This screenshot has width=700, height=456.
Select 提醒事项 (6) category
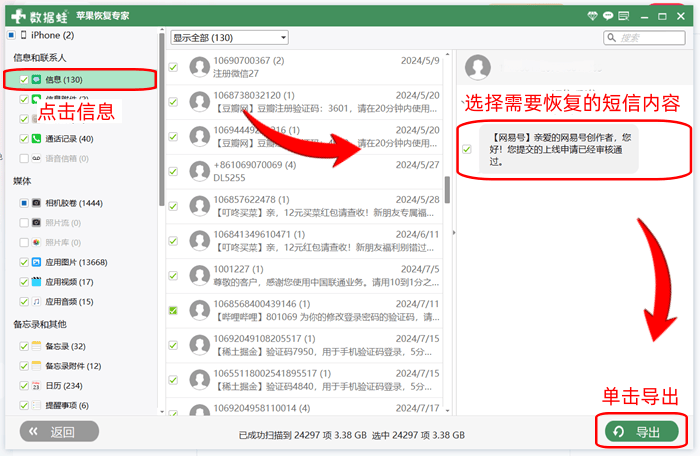pos(66,405)
